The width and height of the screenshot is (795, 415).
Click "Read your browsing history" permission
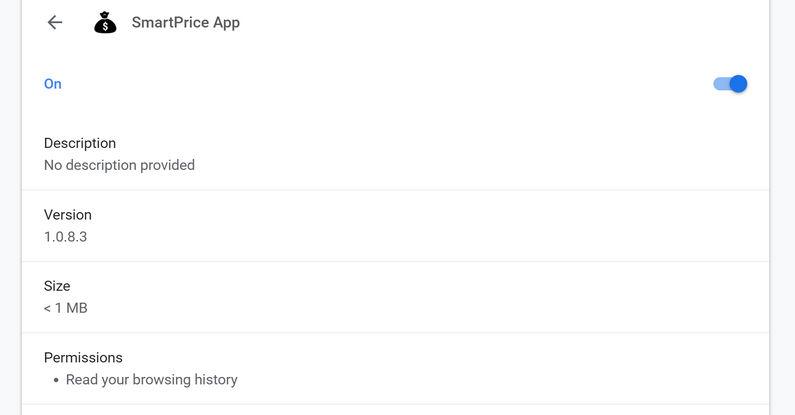pos(152,380)
